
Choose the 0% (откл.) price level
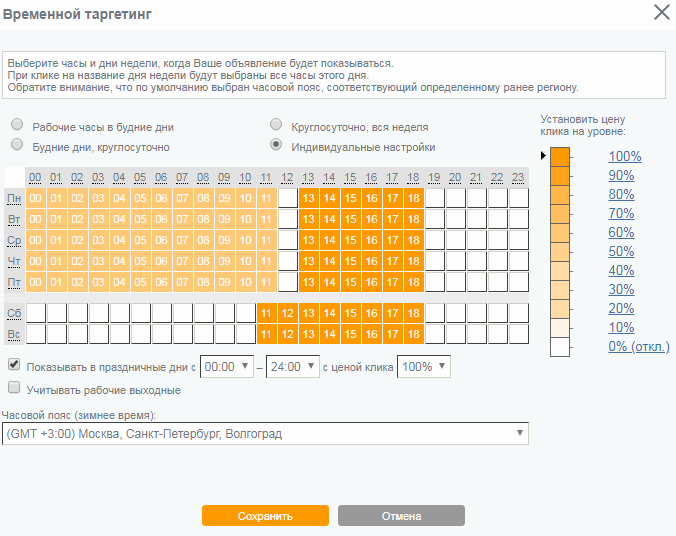pyautogui.click(x=638, y=346)
